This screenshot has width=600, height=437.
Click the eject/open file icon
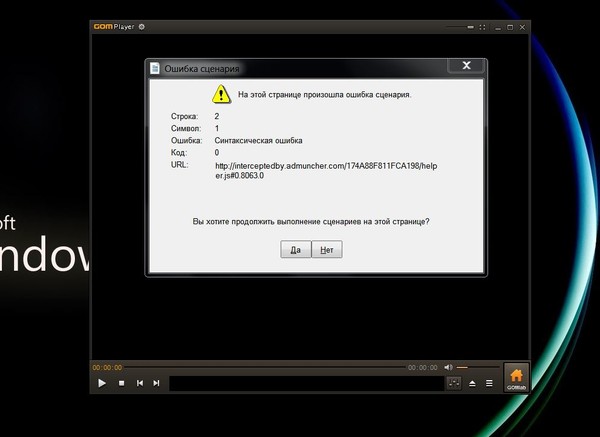point(473,383)
